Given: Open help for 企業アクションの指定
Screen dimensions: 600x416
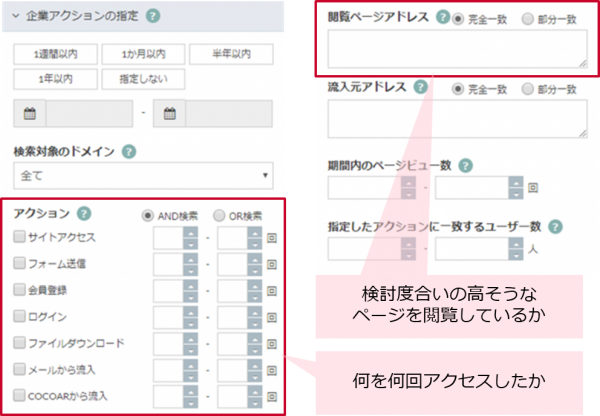Looking at the screenshot, I should click(x=153, y=16).
